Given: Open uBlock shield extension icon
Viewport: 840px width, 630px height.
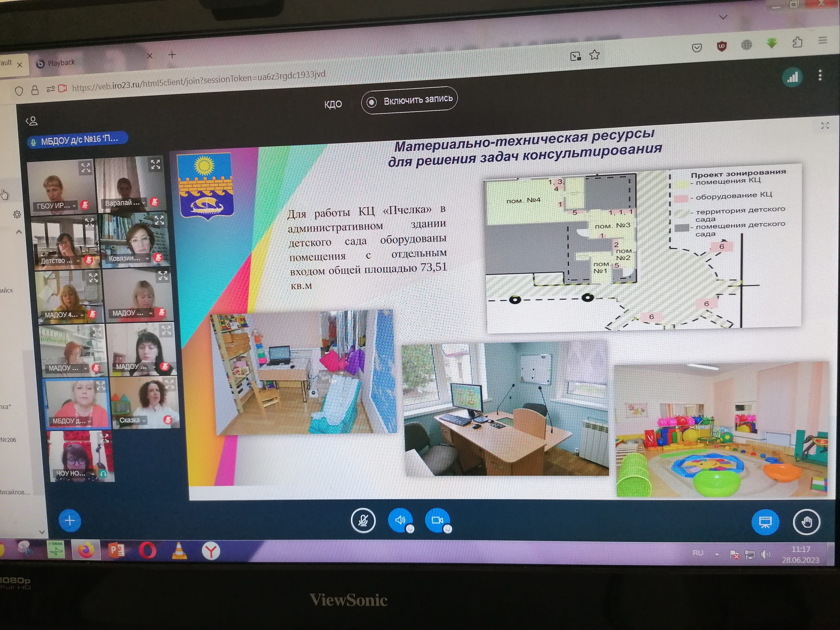Looking at the screenshot, I should (x=722, y=46).
